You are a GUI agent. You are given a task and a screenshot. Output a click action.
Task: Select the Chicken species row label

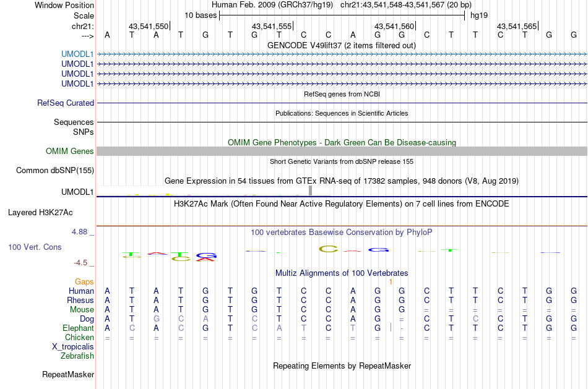coord(79,337)
